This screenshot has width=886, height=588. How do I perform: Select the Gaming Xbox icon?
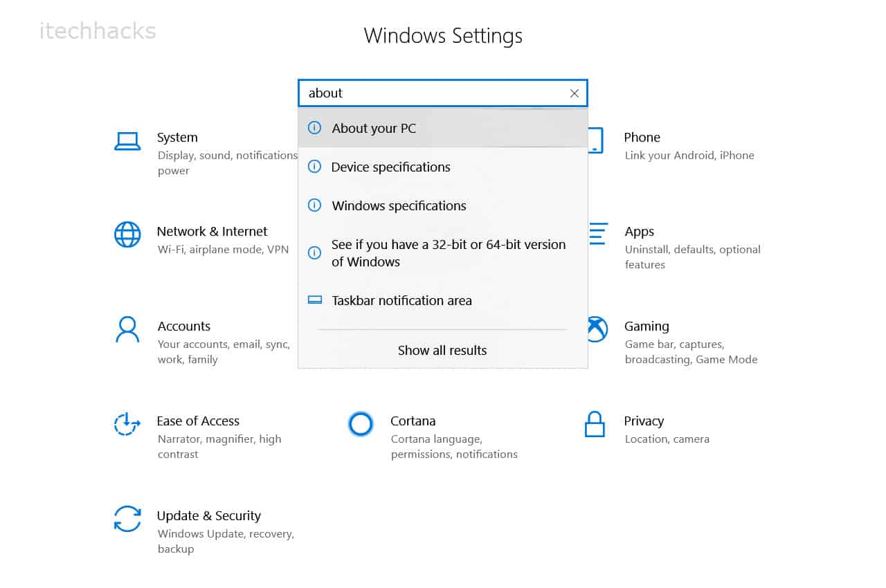(x=597, y=329)
